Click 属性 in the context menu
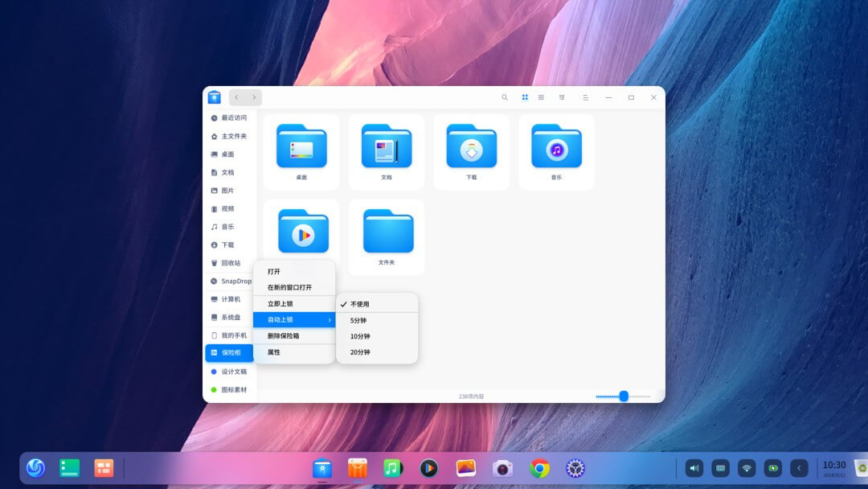868x489 pixels. coord(275,353)
